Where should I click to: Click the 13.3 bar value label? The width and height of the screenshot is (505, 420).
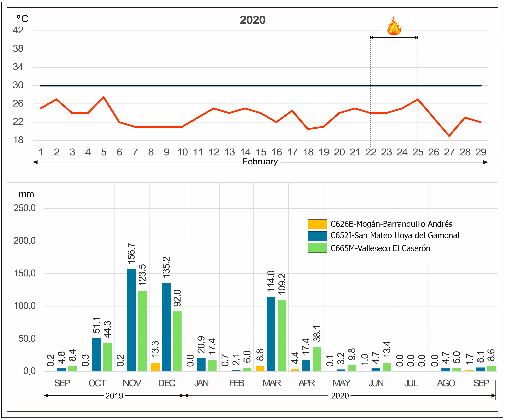coord(155,349)
